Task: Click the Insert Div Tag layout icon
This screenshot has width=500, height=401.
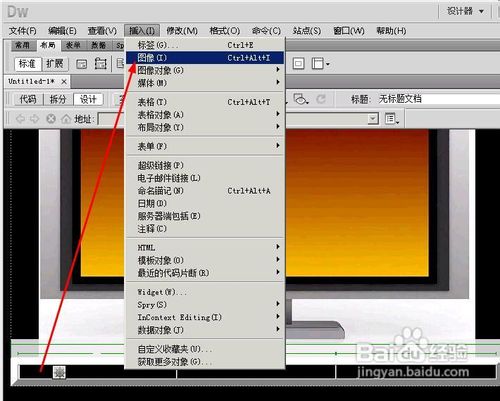Action: point(82,64)
